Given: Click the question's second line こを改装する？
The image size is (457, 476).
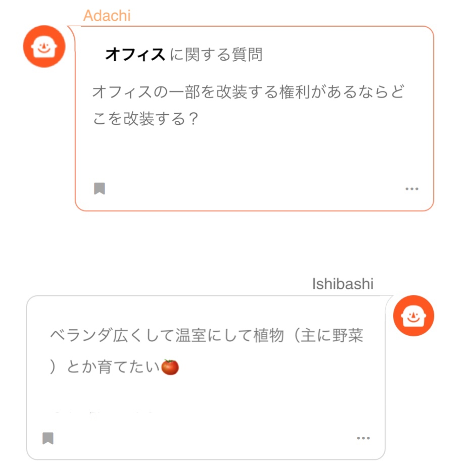Looking at the screenshot, I should 145,119.
